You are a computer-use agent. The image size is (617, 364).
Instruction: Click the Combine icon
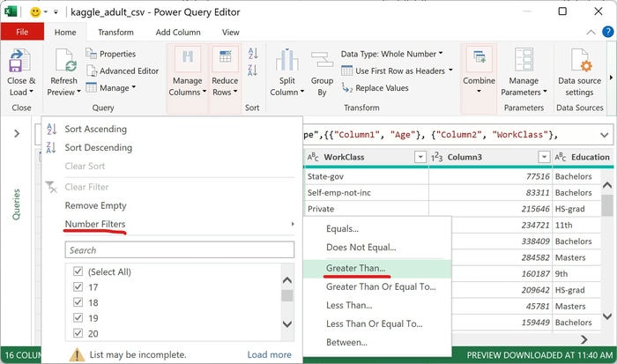[479, 58]
